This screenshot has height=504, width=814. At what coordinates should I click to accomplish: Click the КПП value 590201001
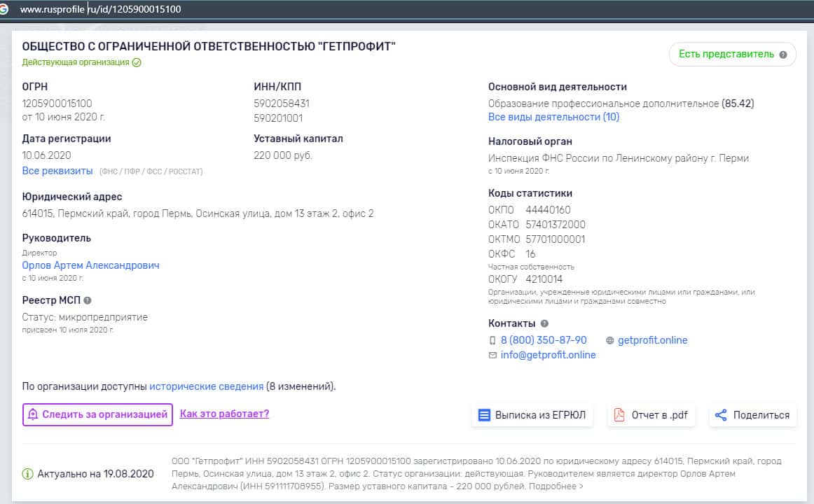(277, 118)
